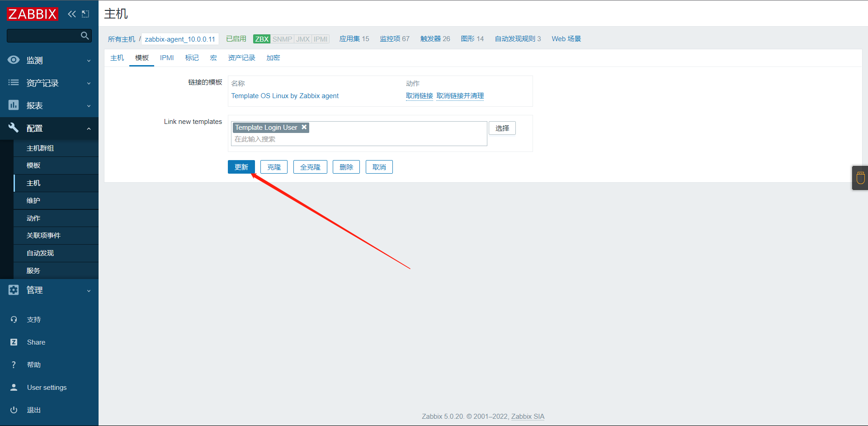Click the Inventory list icon

[x=14, y=82]
